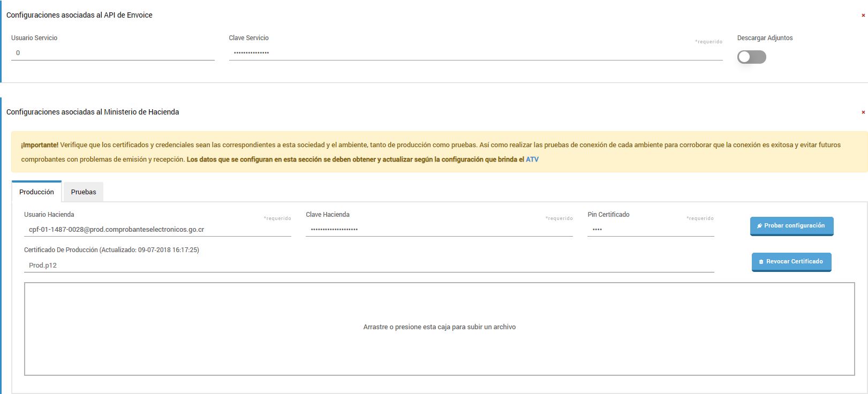
Task: Switch to the Pruebas tab
Action: (84, 192)
